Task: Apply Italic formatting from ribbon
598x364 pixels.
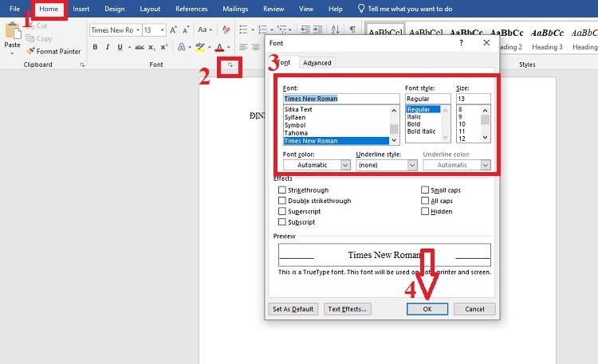Action: 108,47
